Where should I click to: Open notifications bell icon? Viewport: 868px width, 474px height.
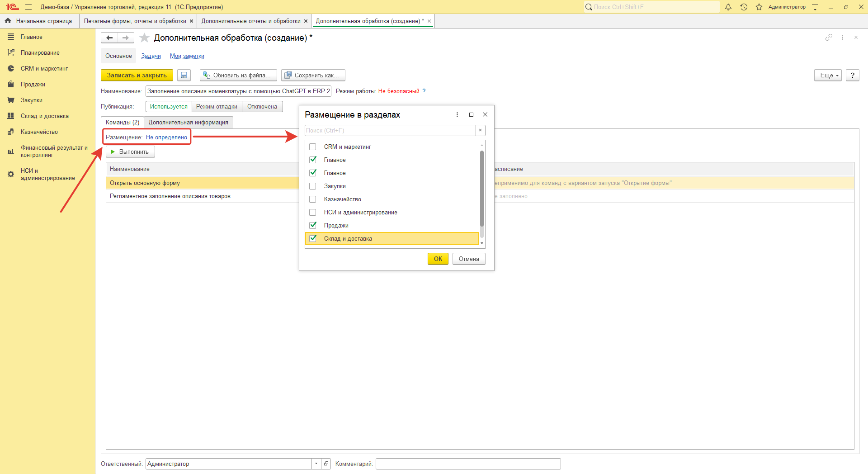click(728, 7)
